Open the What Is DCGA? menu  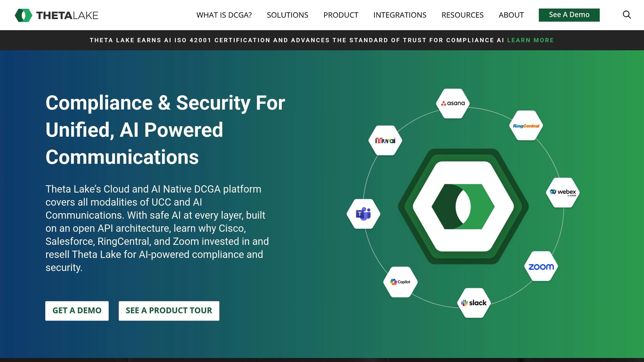coord(224,15)
